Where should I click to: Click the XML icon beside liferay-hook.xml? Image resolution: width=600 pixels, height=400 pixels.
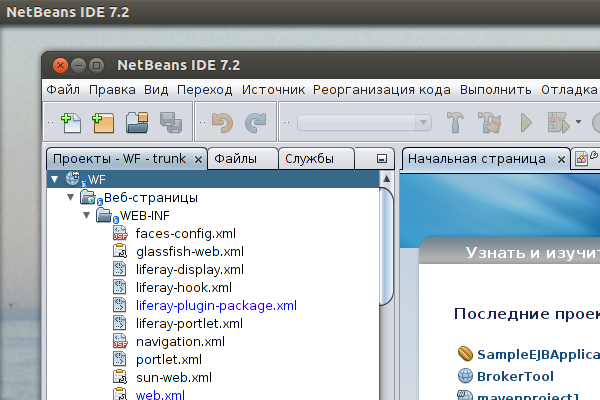pyautogui.click(x=119, y=287)
